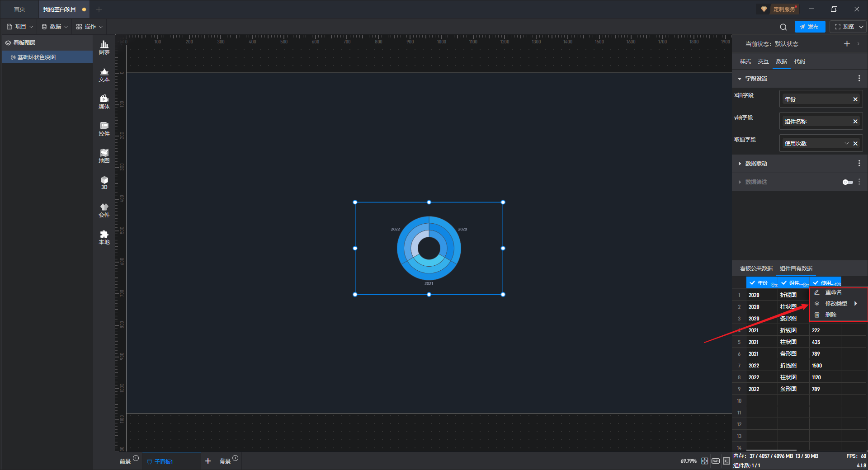Toggle the 使用 column checkbox

(x=816, y=283)
